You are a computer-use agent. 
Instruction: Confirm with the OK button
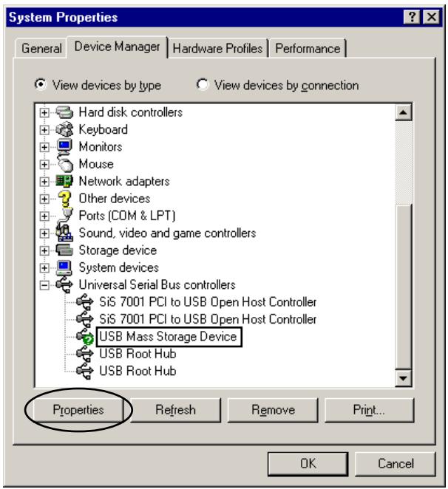coord(308,464)
